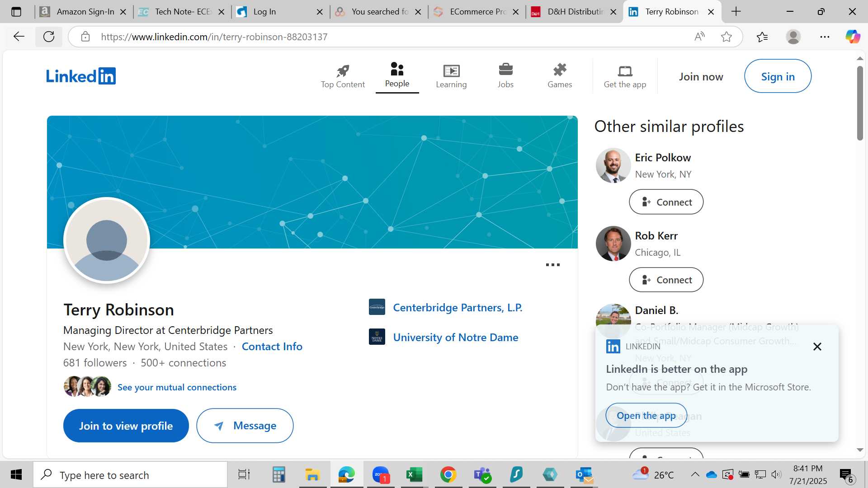Click the page vertical scrollbar
Viewport: 868px width, 488px height.
pyautogui.click(x=860, y=103)
